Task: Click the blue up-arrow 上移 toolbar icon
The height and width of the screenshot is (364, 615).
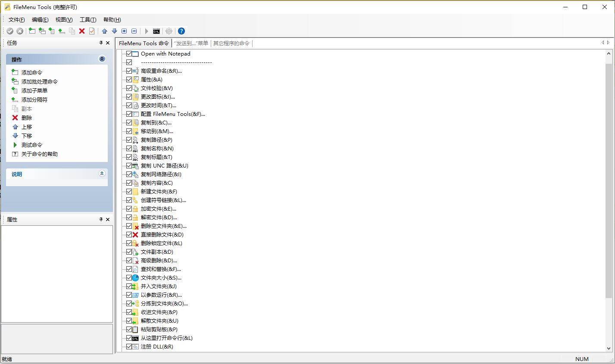Action: click(x=103, y=31)
